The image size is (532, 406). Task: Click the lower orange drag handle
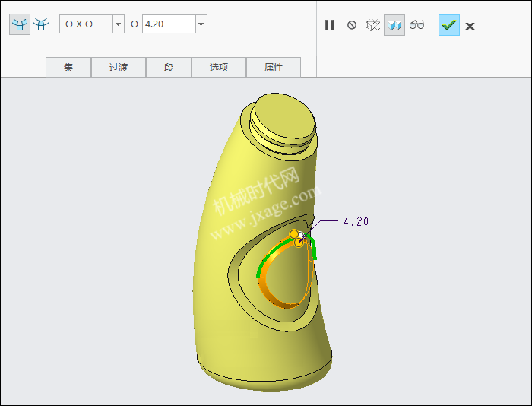point(298,243)
